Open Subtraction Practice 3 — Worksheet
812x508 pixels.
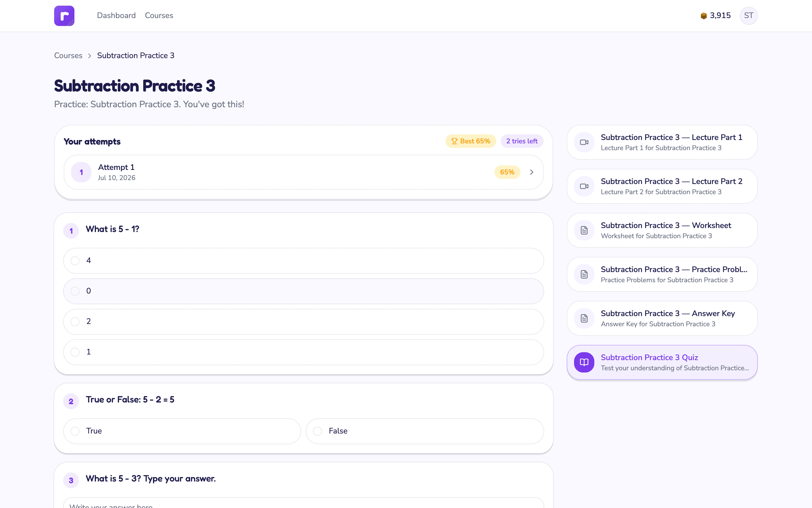click(x=662, y=230)
